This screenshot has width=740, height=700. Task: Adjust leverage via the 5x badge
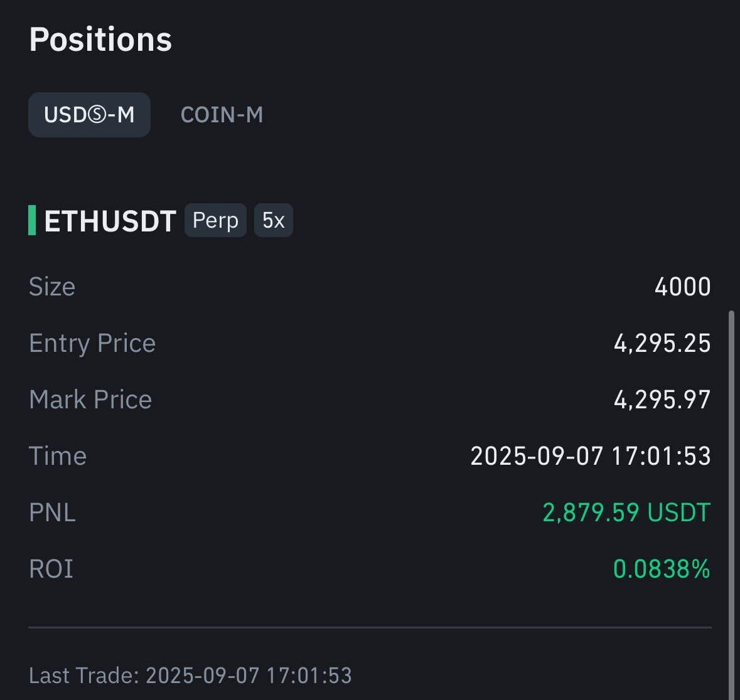point(273,221)
